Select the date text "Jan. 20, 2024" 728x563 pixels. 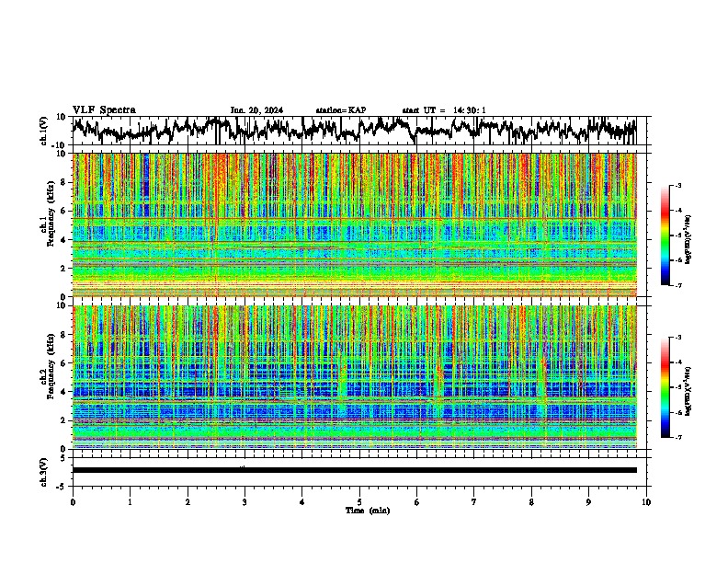256,110
